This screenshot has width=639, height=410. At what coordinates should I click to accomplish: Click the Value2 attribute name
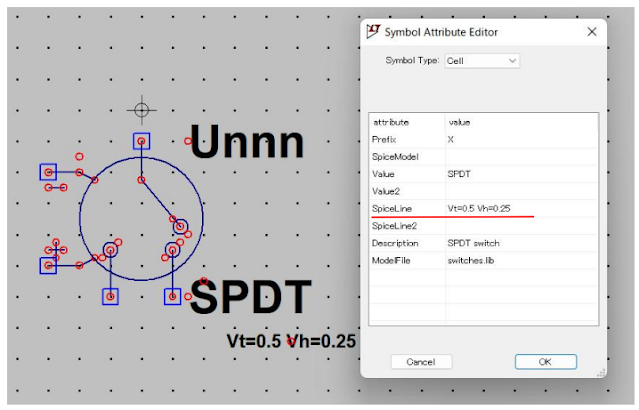pyautogui.click(x=386, y=191)
